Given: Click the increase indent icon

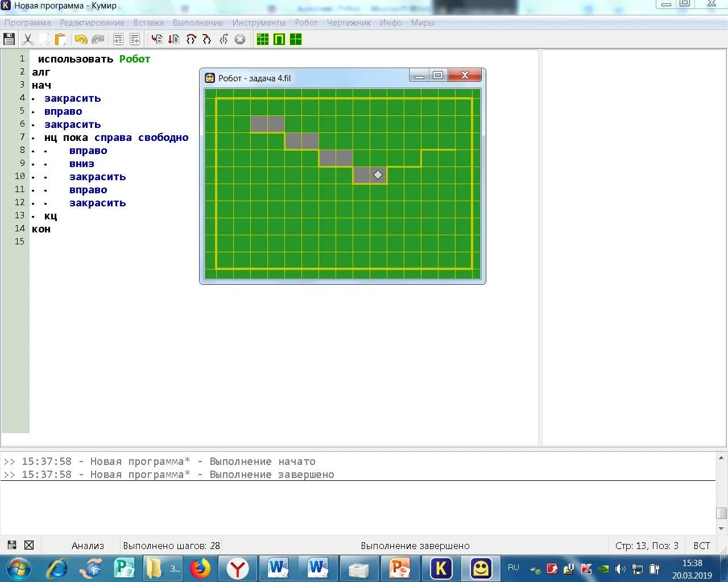Looking at the screenshot, I should coord(118,39).
